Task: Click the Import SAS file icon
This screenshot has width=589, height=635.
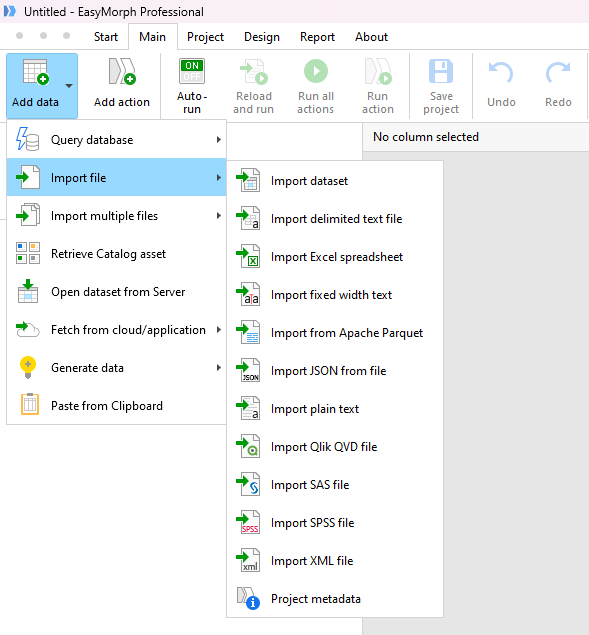Action: pyautogui.click(x=248, y=484)
